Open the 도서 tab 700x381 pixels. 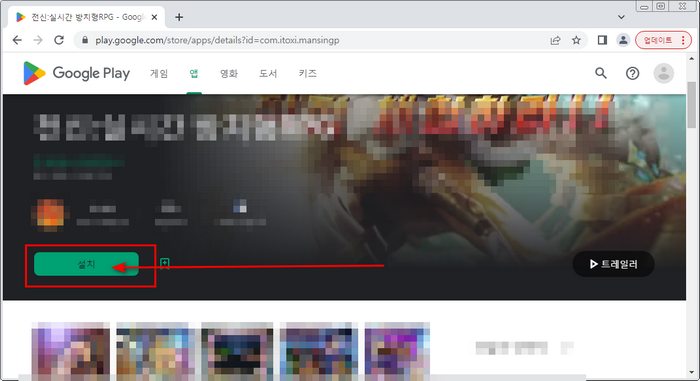click(x=268, y=74)
